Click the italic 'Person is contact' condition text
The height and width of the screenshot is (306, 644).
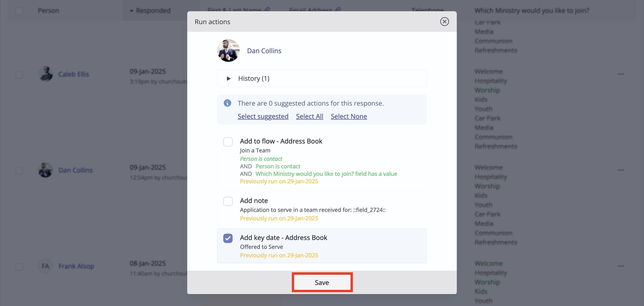click(261, 159)
